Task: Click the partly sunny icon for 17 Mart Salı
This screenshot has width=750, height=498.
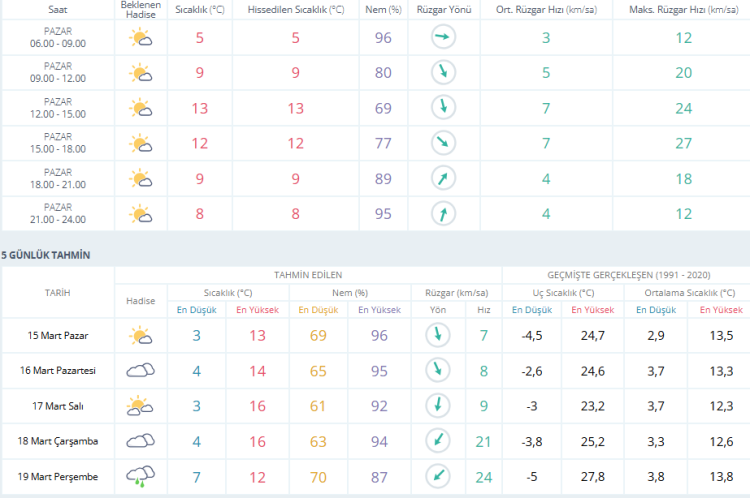Action: [140, 405]
